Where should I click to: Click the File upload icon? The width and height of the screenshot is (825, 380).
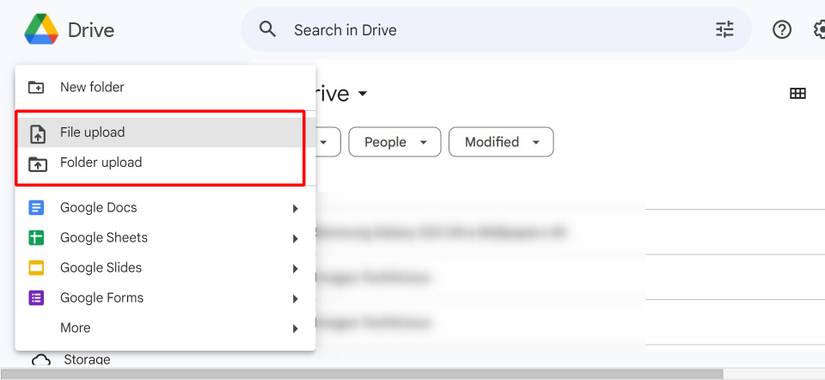point(37,133)
